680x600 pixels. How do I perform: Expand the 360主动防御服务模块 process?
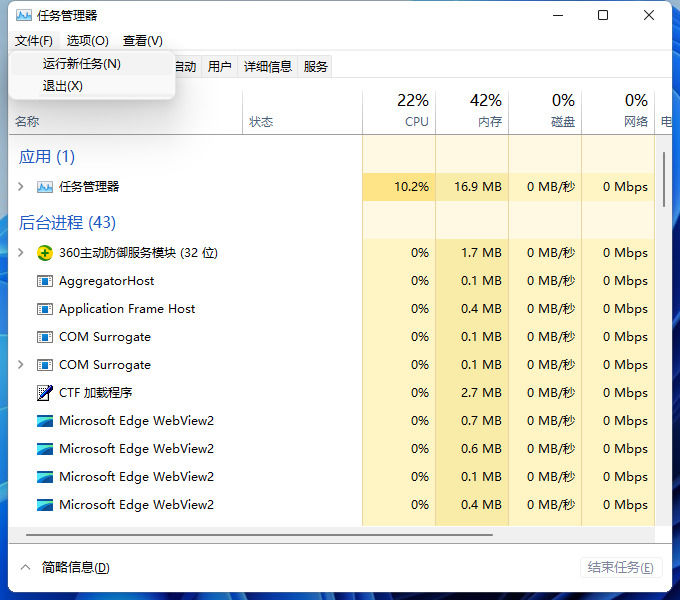[x=20, y=253]
